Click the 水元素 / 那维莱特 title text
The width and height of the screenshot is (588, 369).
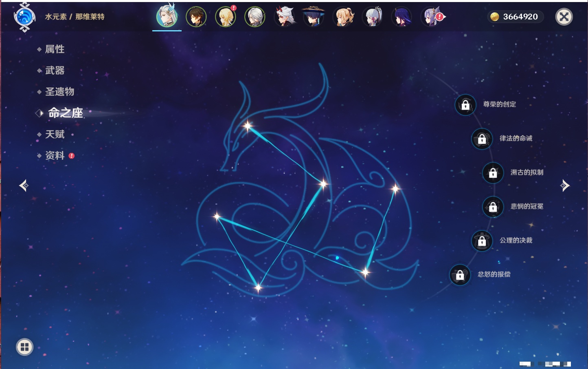75,17
